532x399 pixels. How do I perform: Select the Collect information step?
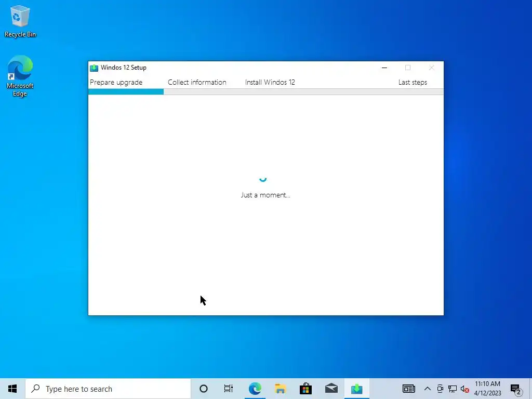point(197,83)
